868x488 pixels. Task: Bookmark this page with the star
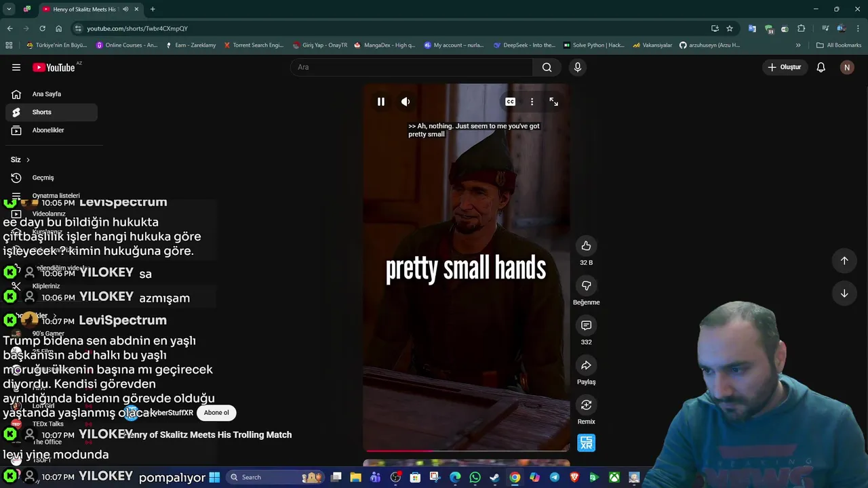(x=730, y=28)
